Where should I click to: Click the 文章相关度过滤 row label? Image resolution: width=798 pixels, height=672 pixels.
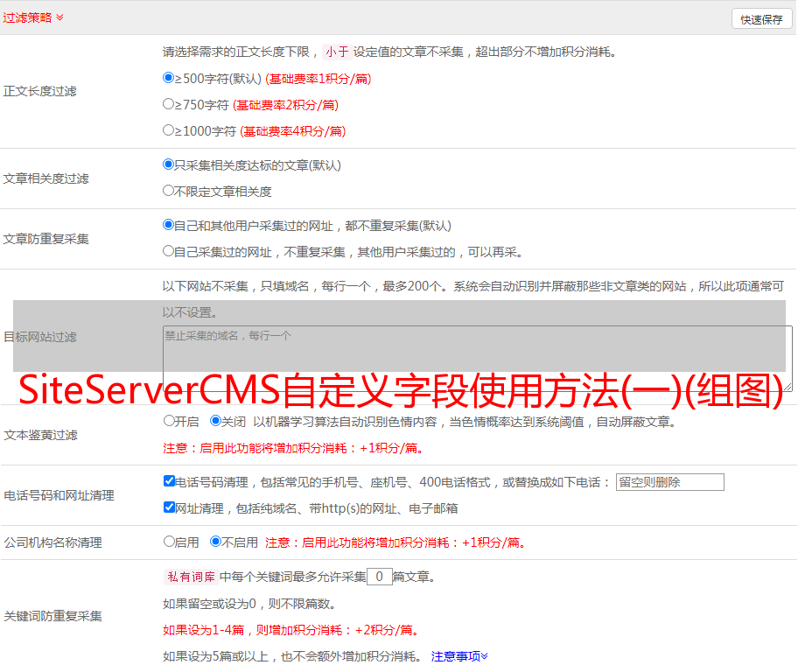pyautogui.click(x=46, y=178)
